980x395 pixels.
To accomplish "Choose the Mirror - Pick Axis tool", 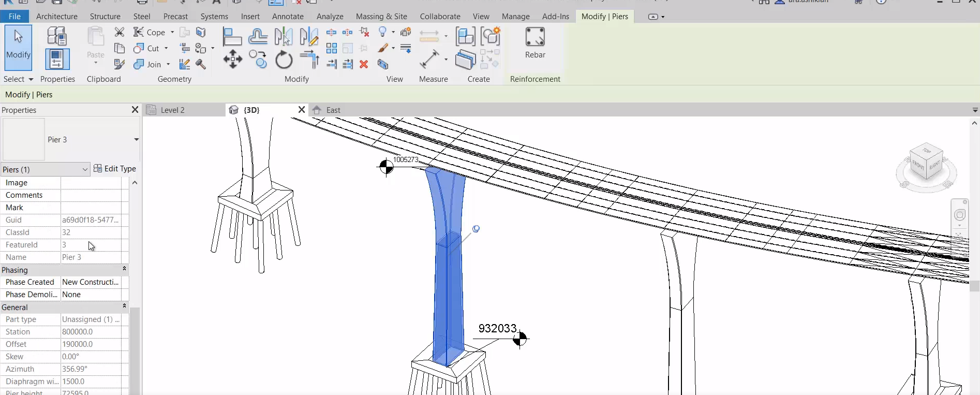I will [x=283, y=37].
